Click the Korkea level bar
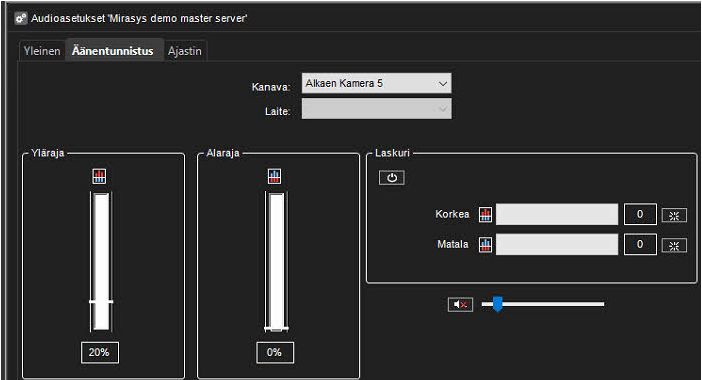The height and width of the screenshot is (380, 702). point(557,214)
